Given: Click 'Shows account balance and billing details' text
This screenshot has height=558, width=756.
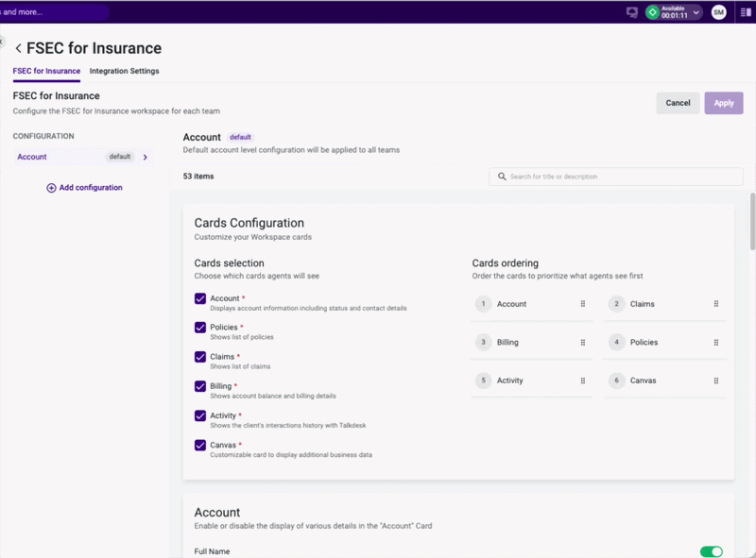Looking at the screenshot, I should click(x=273, y=397).
